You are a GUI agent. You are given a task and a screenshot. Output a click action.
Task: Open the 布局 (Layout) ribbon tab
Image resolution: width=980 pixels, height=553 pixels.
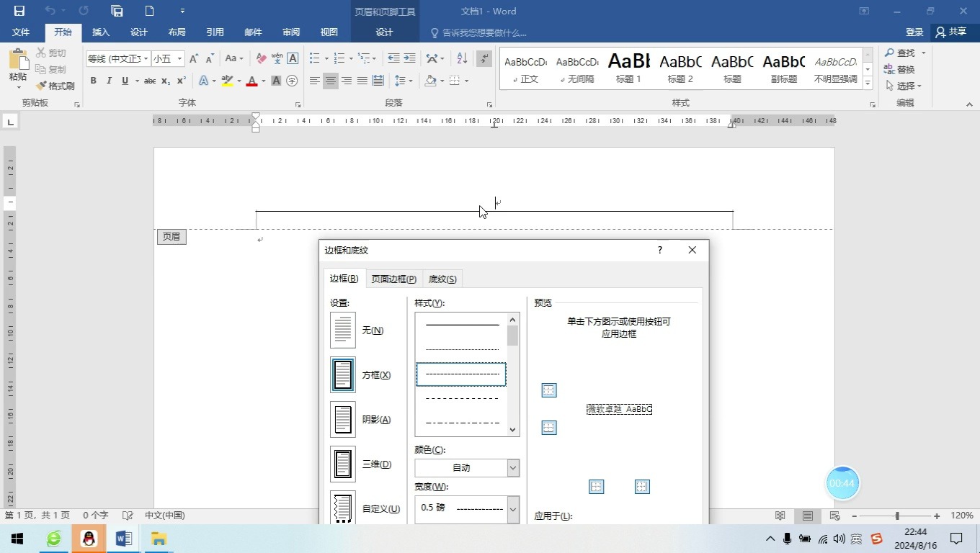click(x=177, y=32)
